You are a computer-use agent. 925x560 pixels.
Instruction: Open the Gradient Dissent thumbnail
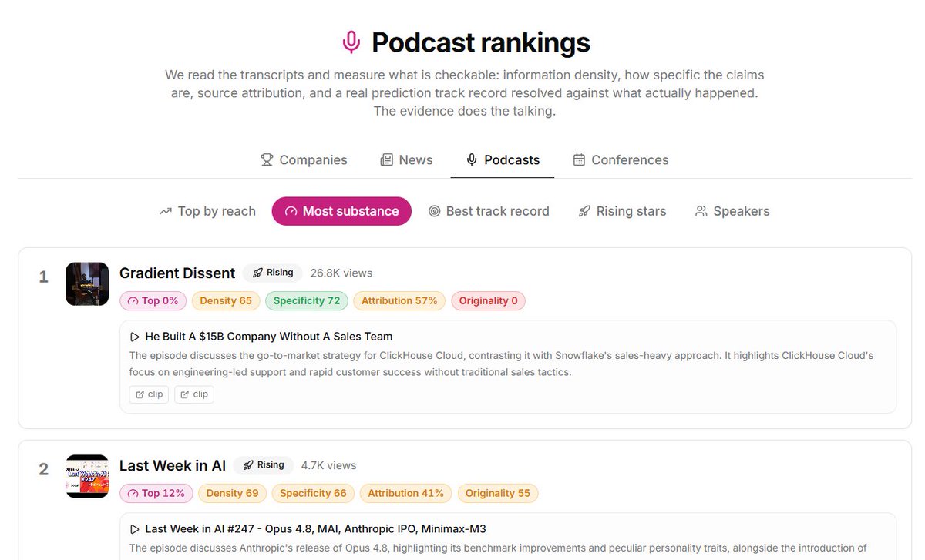click(87, 284)
